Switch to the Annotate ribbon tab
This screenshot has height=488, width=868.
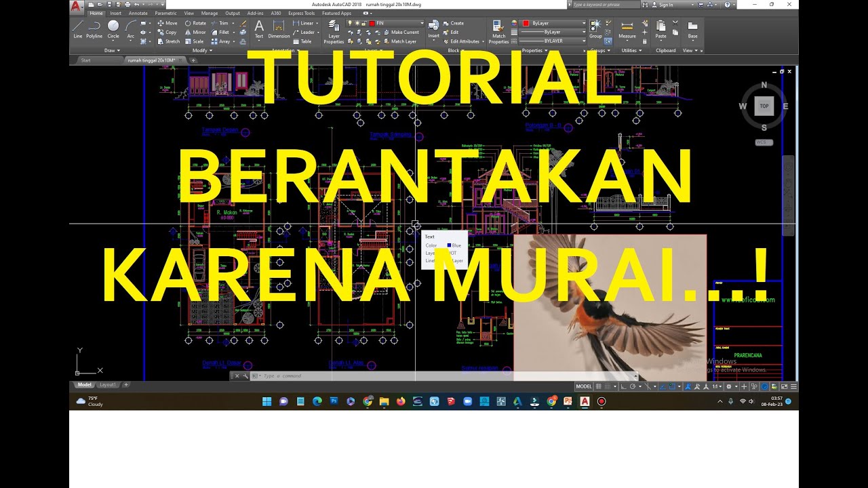(x=138, y=13)
